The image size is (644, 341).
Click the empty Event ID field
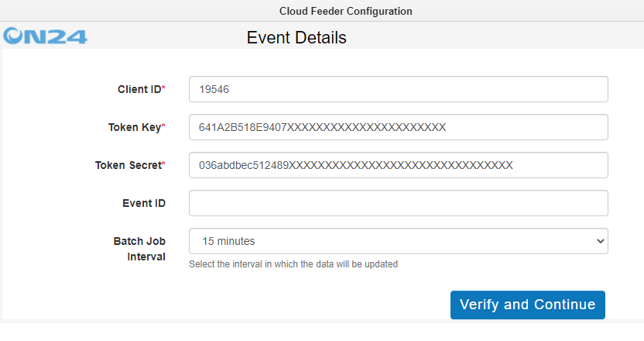(x=399, y=203)
